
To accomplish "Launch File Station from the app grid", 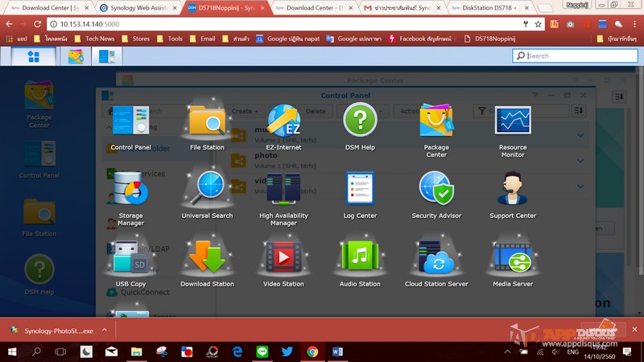I will (207, 128).
